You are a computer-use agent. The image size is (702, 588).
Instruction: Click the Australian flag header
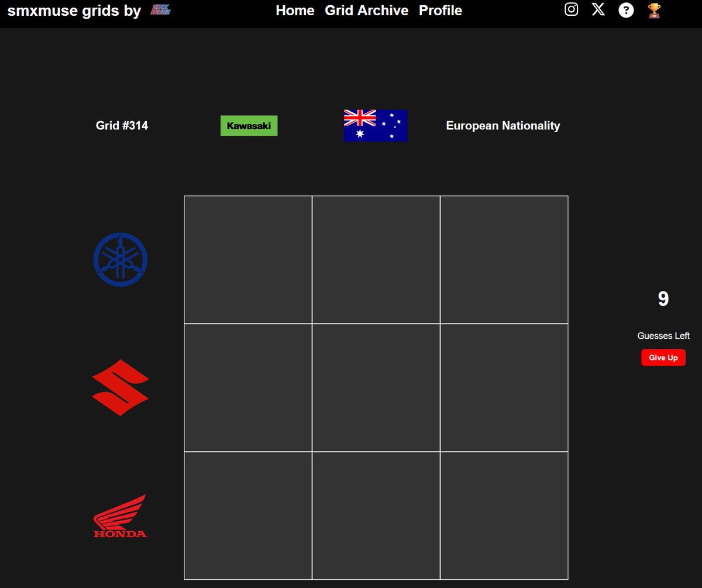click(376, 126)
